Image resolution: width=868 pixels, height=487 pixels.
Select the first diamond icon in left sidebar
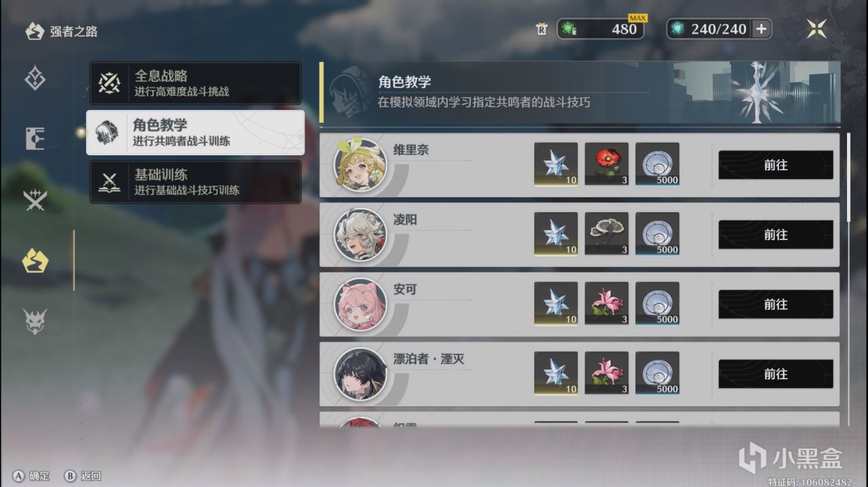pyautogui.click(x=35, y=78)
